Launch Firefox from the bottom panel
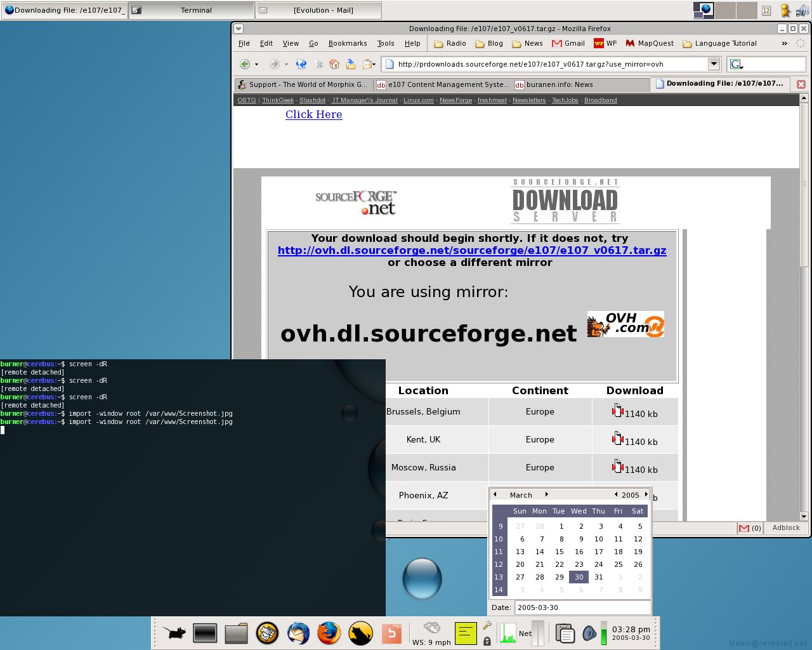This screenshot has height=650, width=812. tap(329, 633)
